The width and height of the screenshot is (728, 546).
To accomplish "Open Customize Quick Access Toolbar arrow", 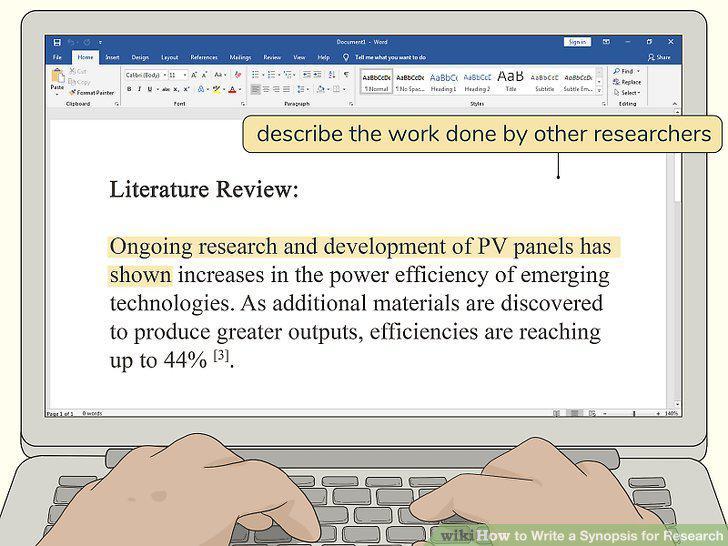I will click(x=100, y=42).
